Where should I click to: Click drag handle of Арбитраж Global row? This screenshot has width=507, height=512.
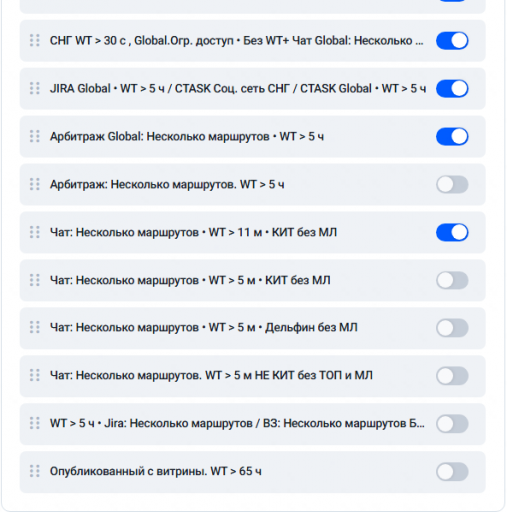point(35,136)
